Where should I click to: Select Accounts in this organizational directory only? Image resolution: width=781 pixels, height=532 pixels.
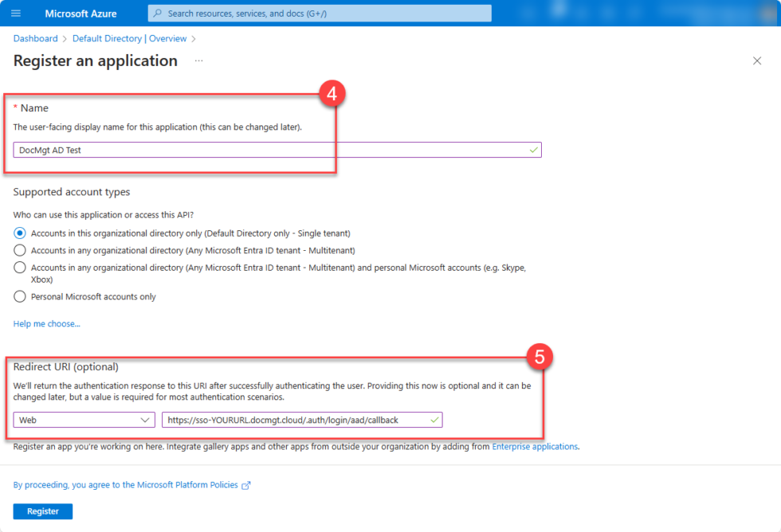tap(18, 233)
